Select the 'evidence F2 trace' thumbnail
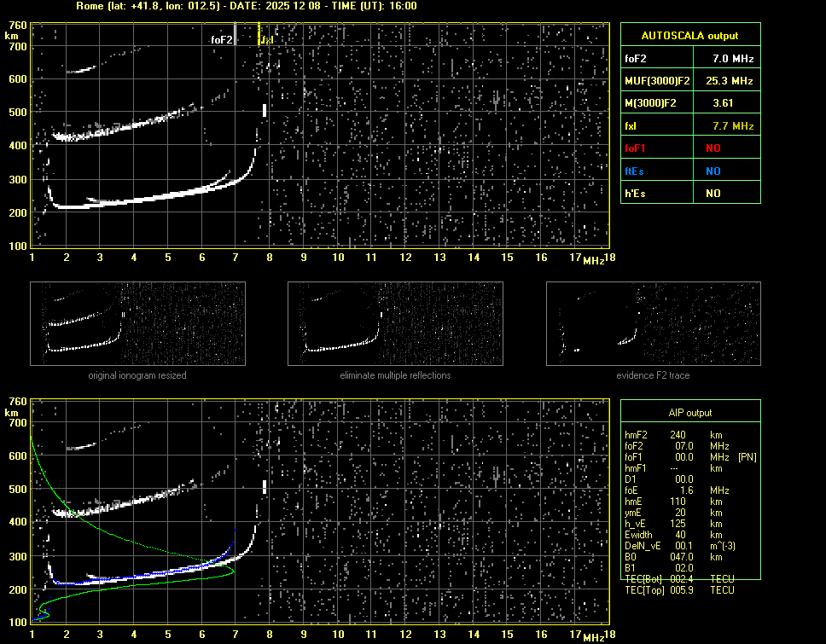Viewport: 826px width, 644px height. click(x=654, y=324)
